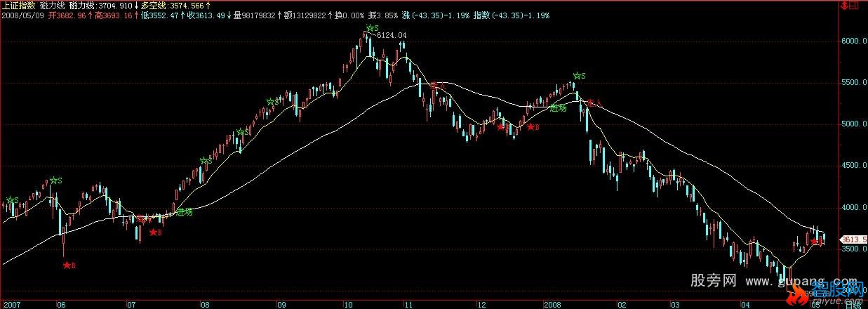Click the 6124.04 peak price label
This screenshot has height=309, width=868.
tap(392, 34)
